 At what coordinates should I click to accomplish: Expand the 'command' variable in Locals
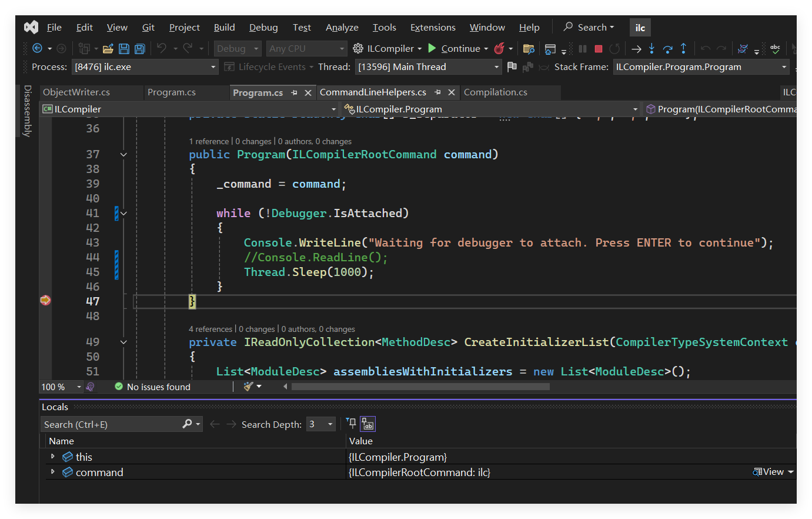53,472
